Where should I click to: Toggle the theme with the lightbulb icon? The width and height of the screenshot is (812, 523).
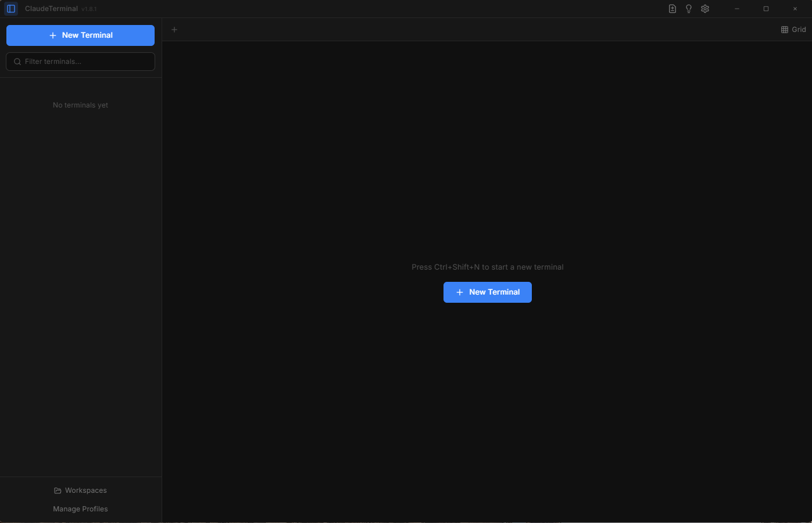(x=688, y=8)
